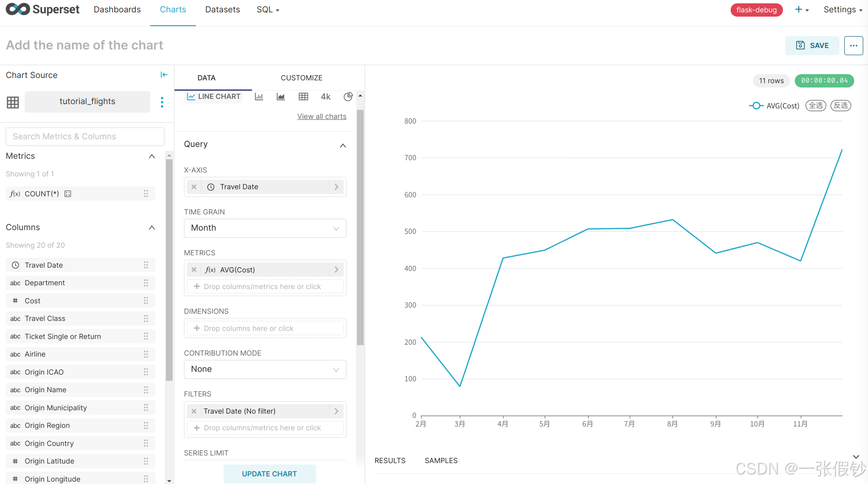Open the Dashboards menu item
868x484 pixels.
pyautogui.click(x=117, y=10)
